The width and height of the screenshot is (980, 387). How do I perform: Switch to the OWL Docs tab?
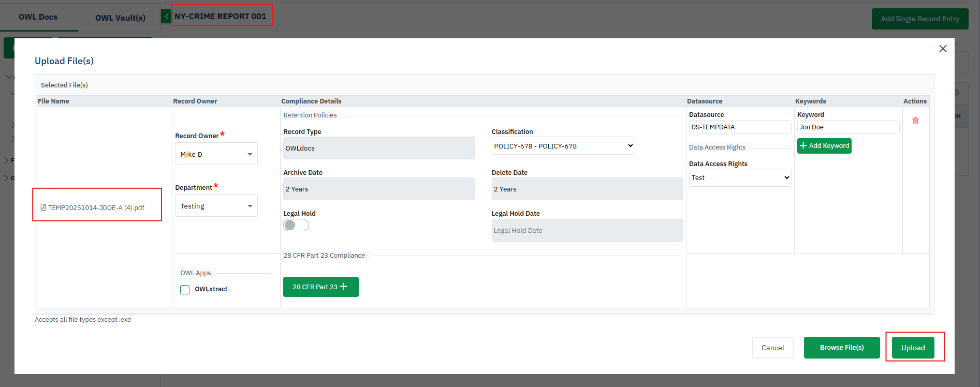click(38, 17)
